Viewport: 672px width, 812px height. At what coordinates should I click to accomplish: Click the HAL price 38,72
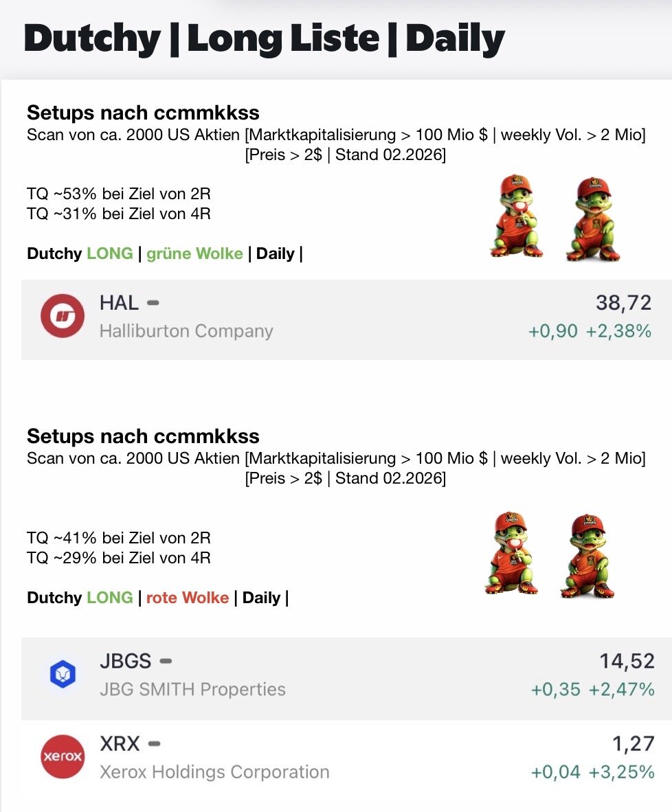point(623,302)
